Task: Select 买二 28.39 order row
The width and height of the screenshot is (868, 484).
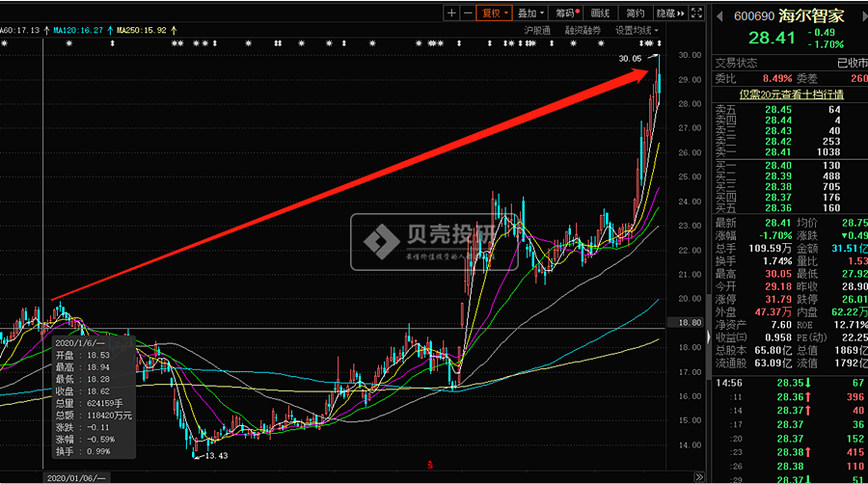Action: tap(790, 175)
